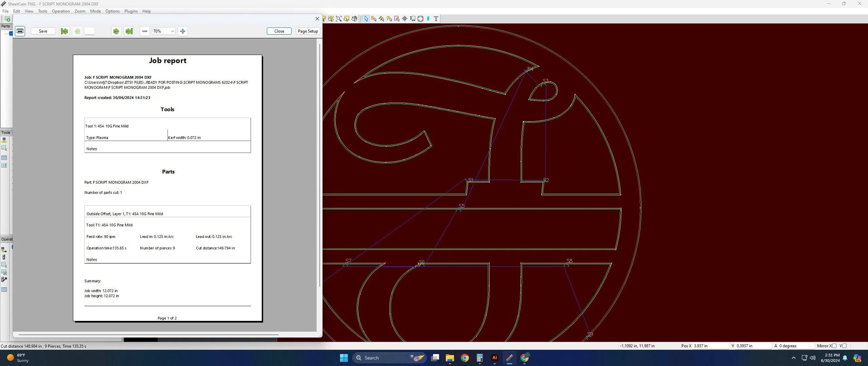This screenshot has width=868, height=366.
Task: Open the Mode menu
Action: point(95,11)
